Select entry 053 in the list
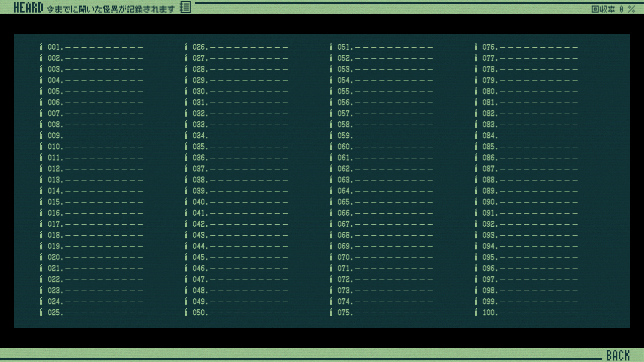The width and height of the screenshot is (644, 362). 381,69
